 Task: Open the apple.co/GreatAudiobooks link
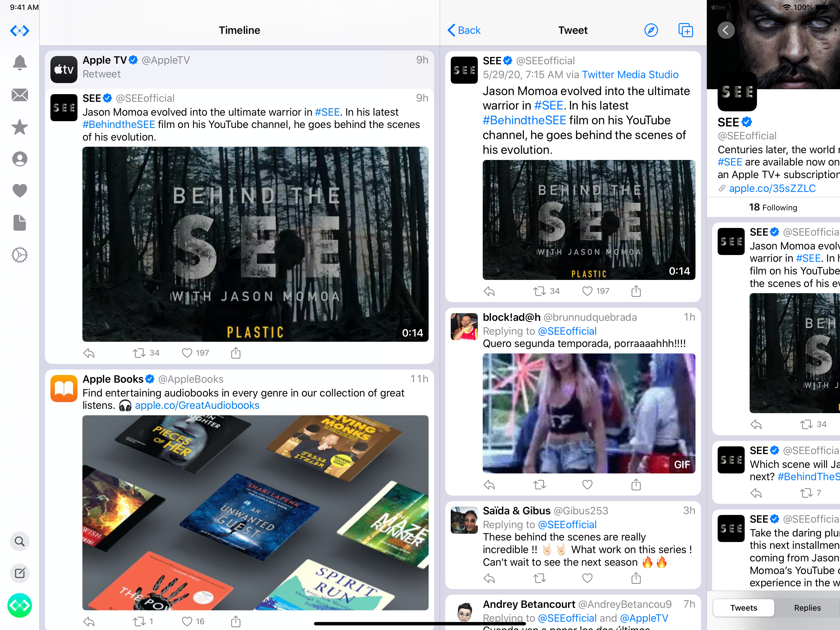click(197, 405)
